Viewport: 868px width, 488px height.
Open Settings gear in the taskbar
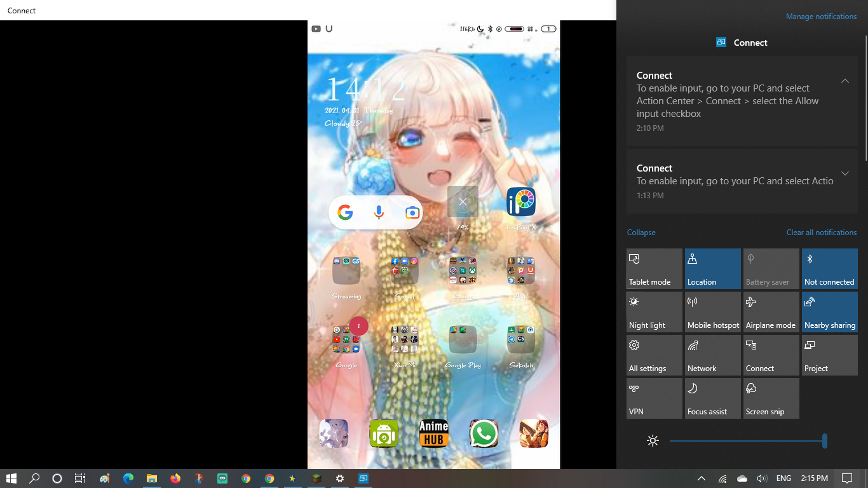[x=340, y=478]
